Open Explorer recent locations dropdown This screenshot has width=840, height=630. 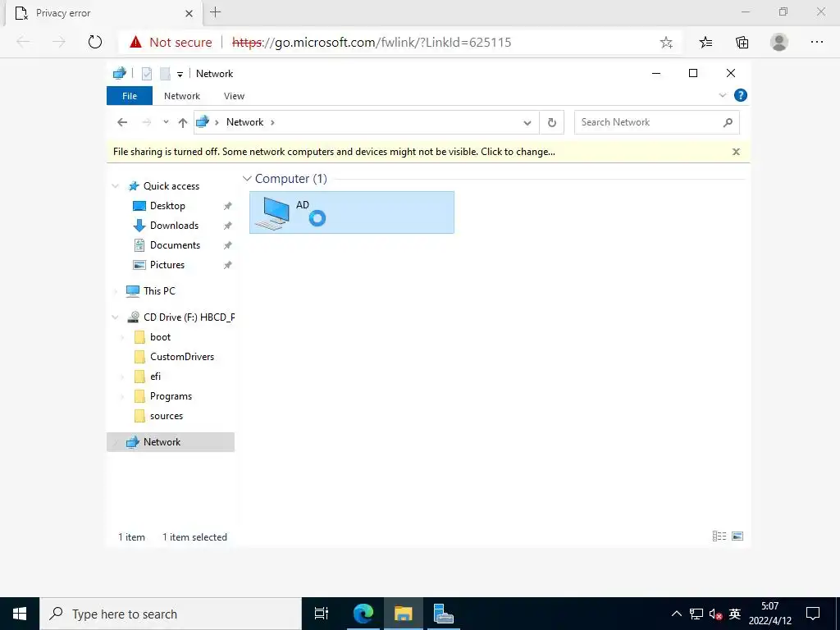click(166, 122)
